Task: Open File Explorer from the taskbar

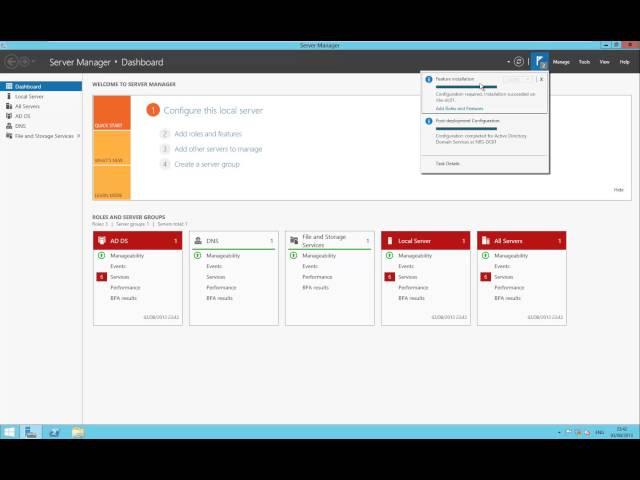Action: (78, 432)
